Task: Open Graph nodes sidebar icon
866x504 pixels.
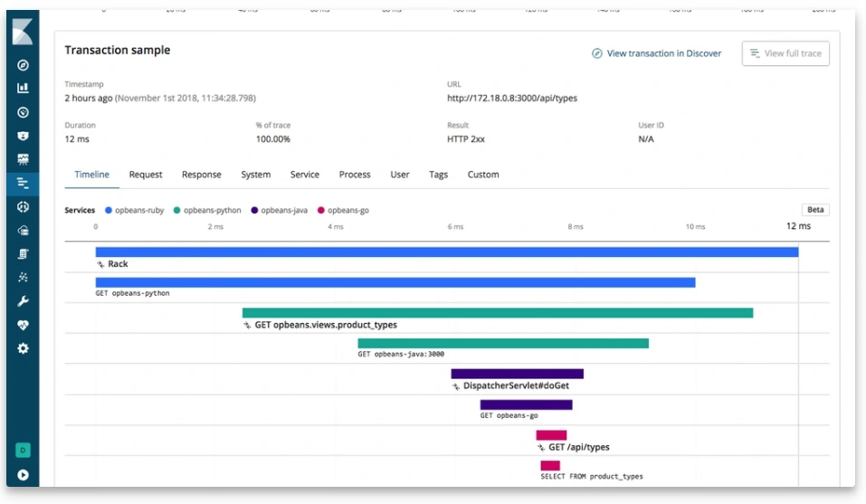Action: coord(23,278)
